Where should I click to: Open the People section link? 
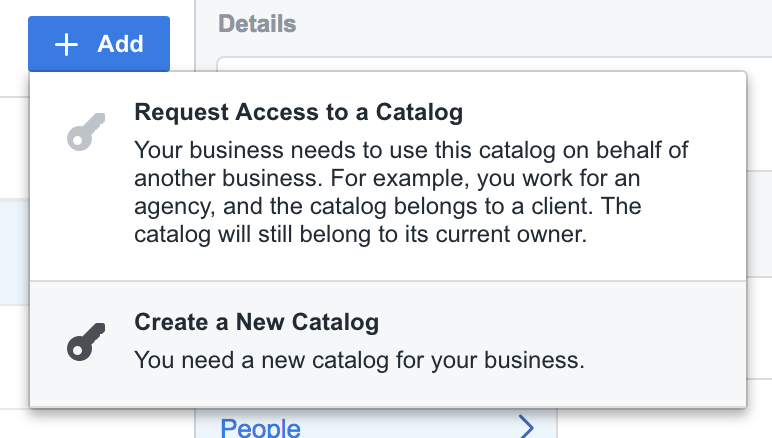(261, 428)
